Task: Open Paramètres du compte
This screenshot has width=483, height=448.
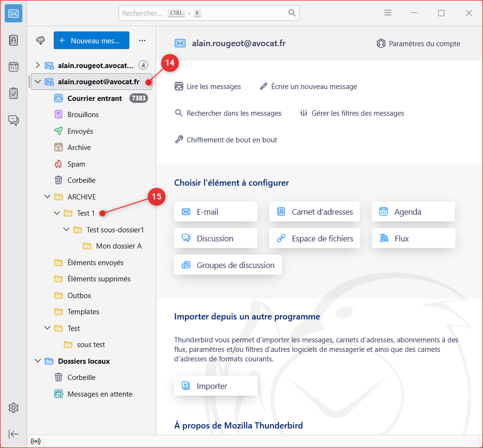Action: coord(418,43)
